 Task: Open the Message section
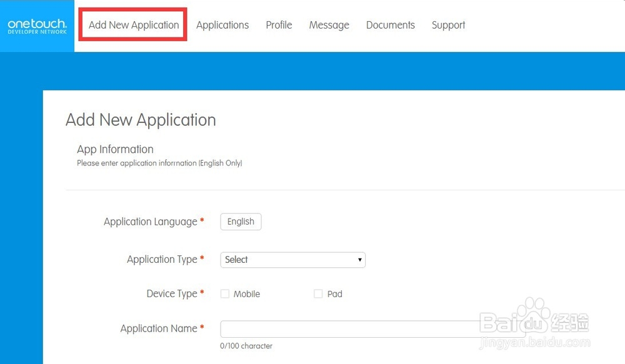[x=329, y=25]
